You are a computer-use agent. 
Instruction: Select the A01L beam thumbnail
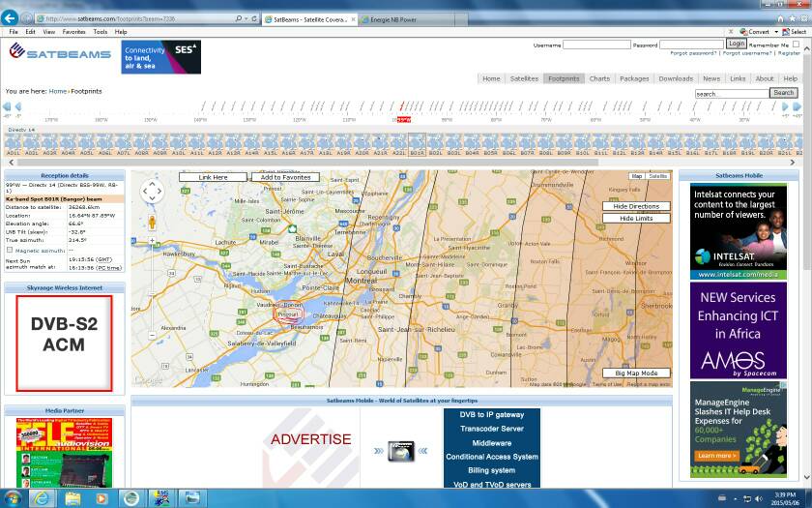[13, 144]
